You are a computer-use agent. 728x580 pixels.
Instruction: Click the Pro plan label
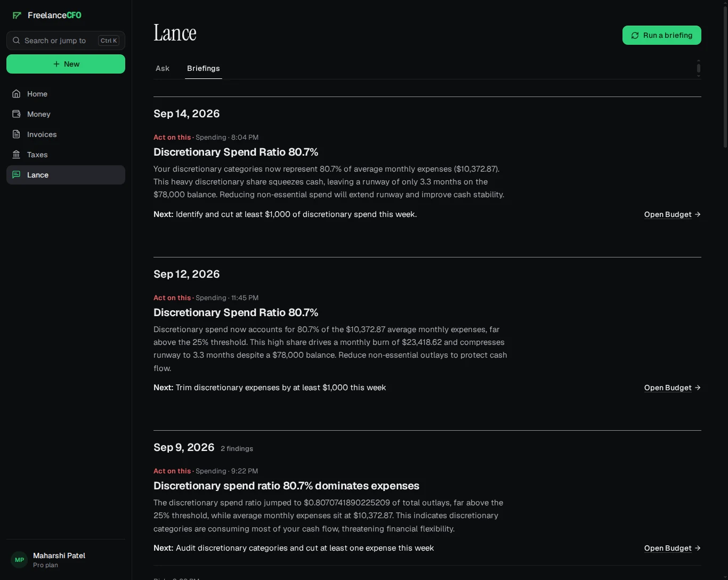(45, 565)
